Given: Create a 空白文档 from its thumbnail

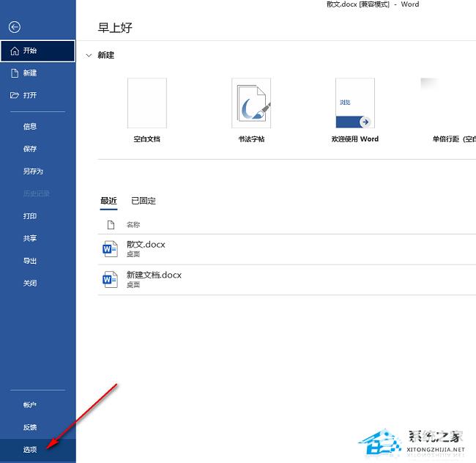Looking at the screenshot, I should point(147,103).
